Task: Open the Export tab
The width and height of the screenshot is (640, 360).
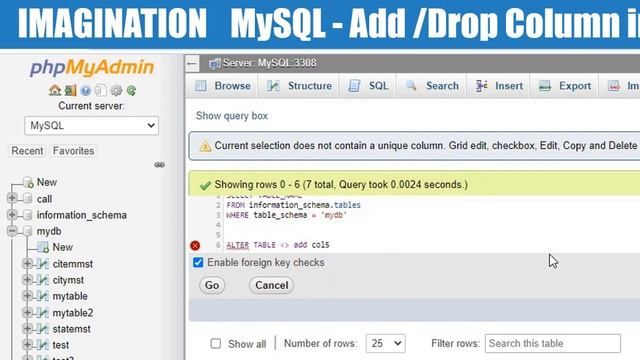Action: [564, 86]
